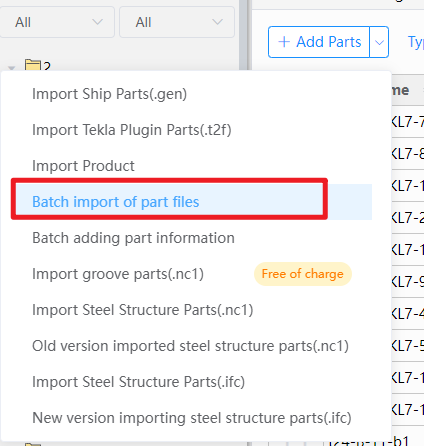Click the vertical panel splitter bar
Screen dimensions: 424x446
(x=245, y=35)
